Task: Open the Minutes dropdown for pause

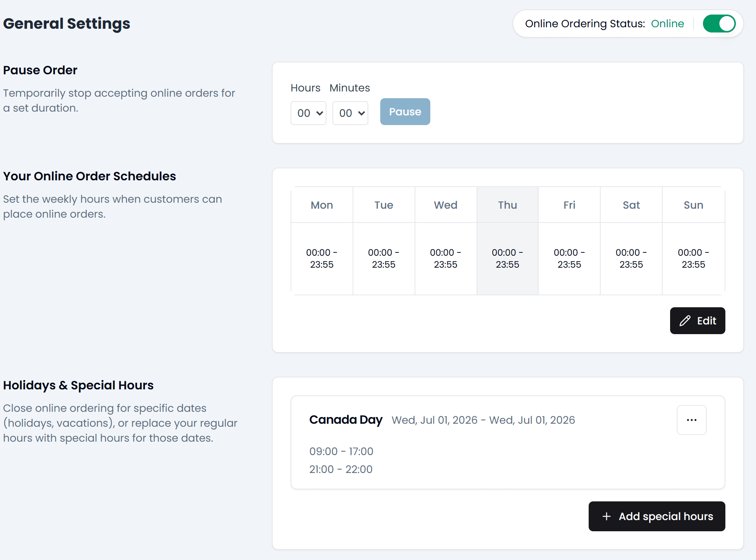Action: tap(350, 113)
